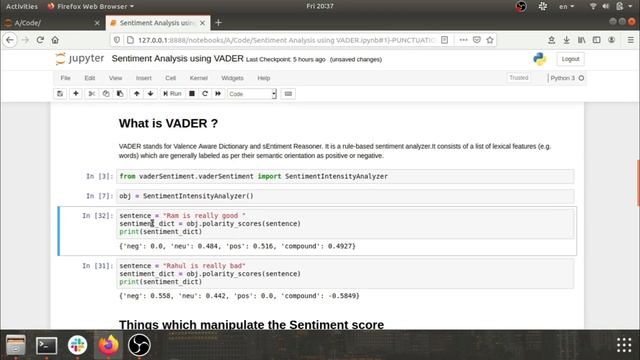Open the Insert menu
Screen dimensions: 640x360
point(144,78)
